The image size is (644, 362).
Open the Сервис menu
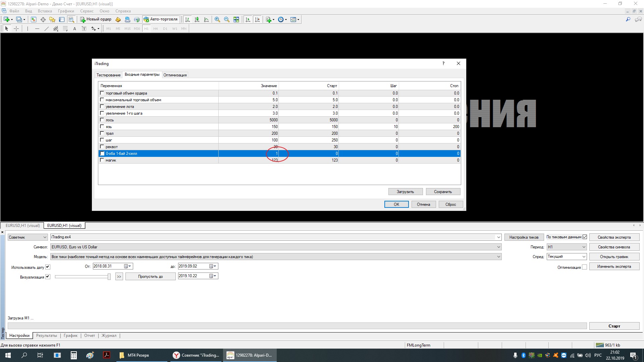pyautogui.click(x=87, y=11)
